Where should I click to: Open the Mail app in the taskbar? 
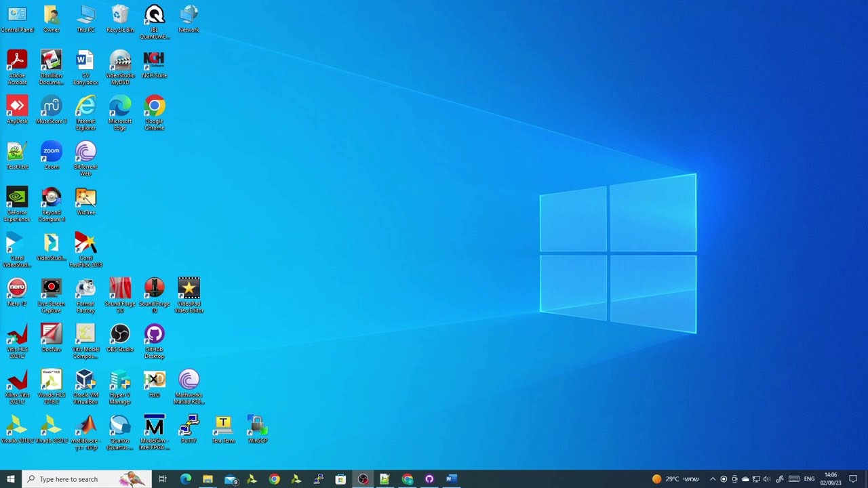[231, 479]
